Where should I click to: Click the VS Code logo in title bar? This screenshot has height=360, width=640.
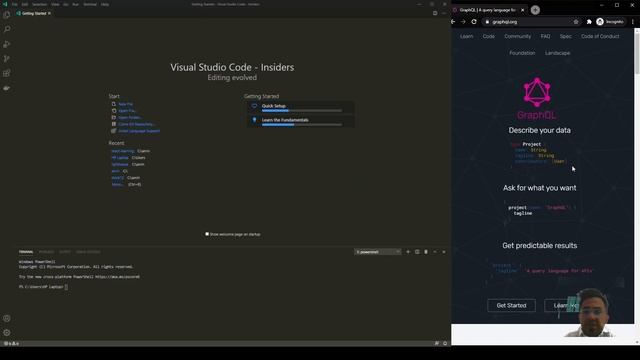tap(5, 4)
